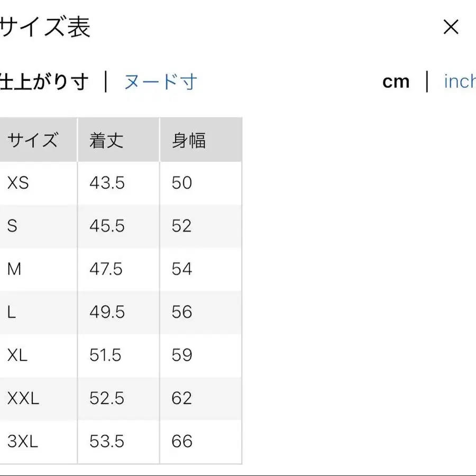Click the 身幅 value for size 3XL

(182, 441)
